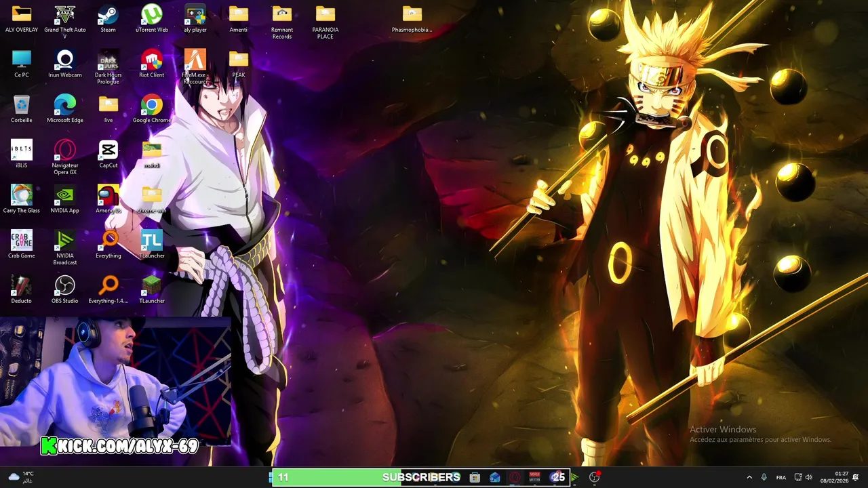Launch Carry The Glass game

pos(22,199)
